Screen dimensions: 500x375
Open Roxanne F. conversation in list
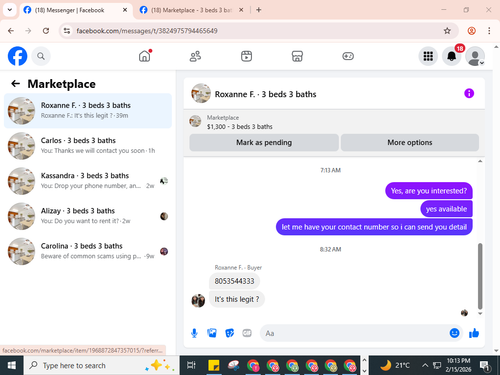tap(88, 111)
